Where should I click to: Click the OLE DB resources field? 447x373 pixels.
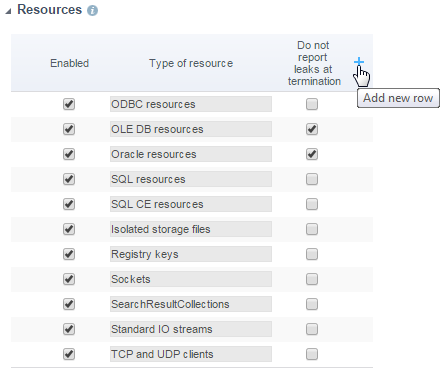[x=191, y=129]
